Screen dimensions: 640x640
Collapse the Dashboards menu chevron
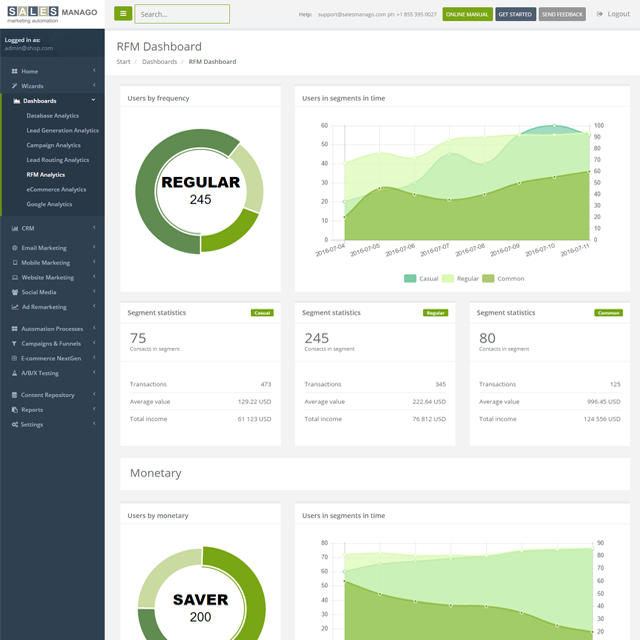click(93, 100)
